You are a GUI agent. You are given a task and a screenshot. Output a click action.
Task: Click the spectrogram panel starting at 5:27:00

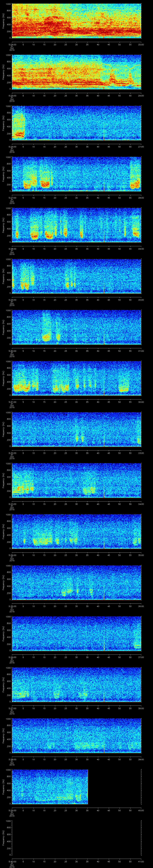(76, 174)
